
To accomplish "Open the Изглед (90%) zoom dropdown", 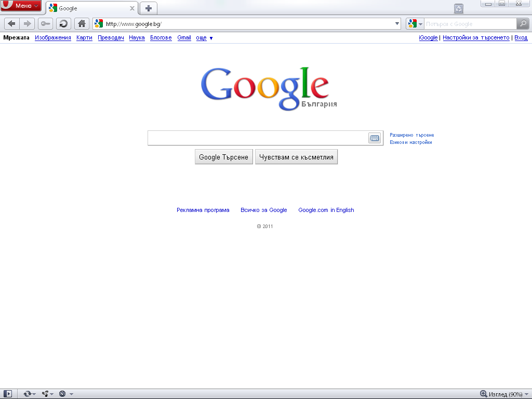I will (x=508, y=394).
